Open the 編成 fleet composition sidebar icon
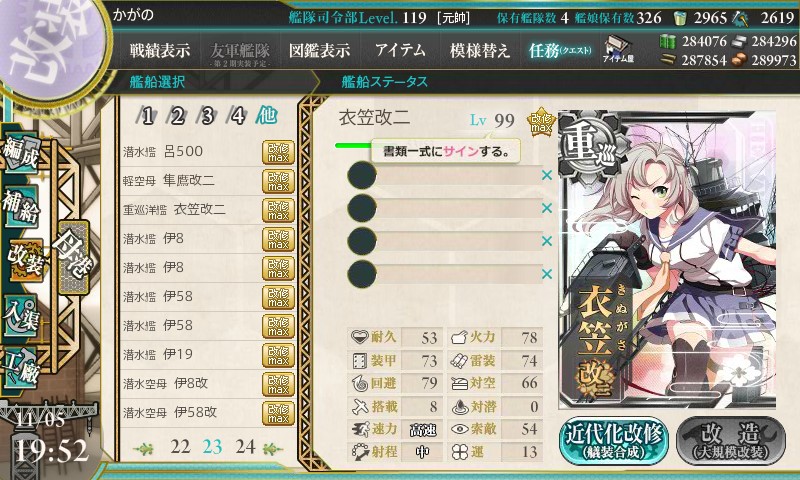The width and height of the screenshot is (800, 480). 21,151
